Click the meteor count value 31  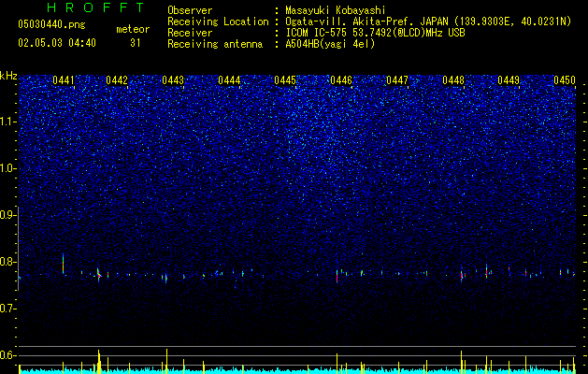point(135,43)
